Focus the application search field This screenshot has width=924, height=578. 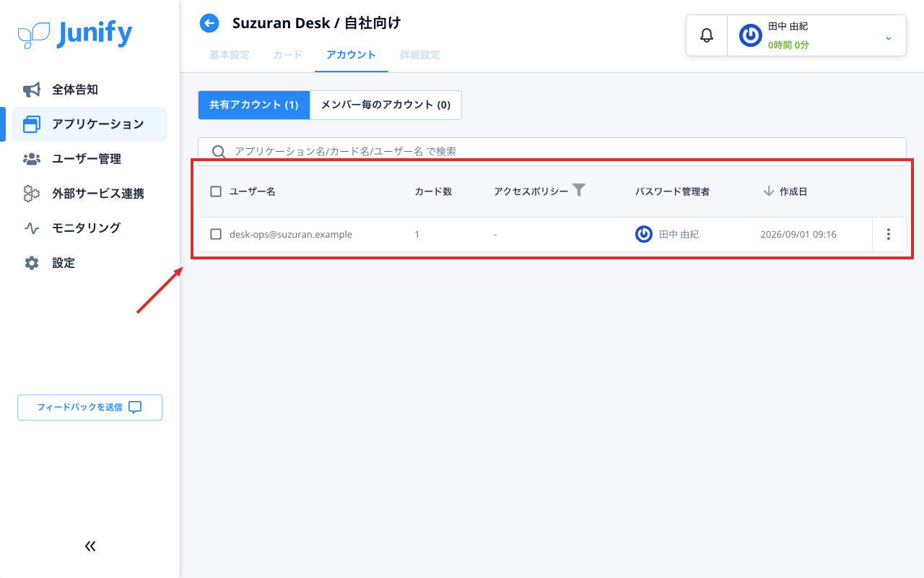click(552, 152)
